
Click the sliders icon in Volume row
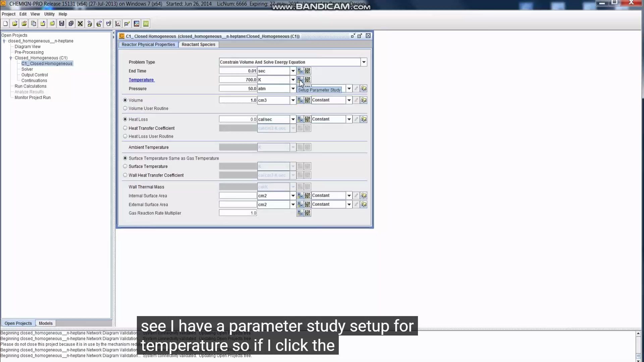tap(308, 100)
